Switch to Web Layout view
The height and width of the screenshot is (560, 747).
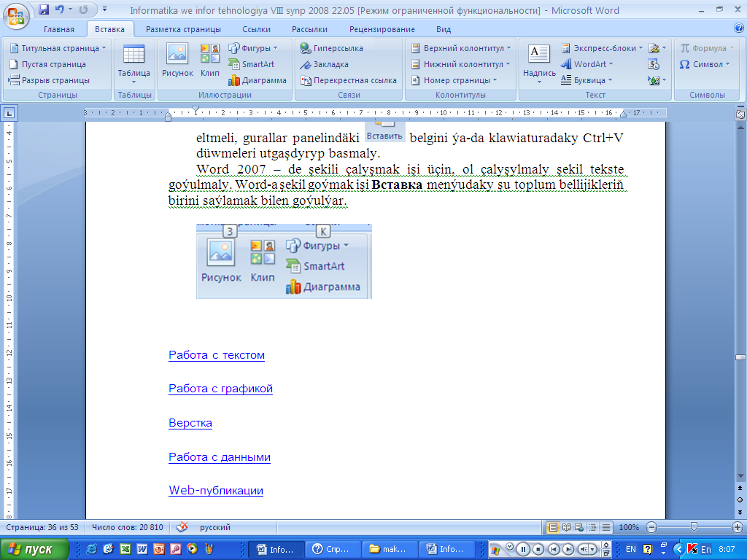point(579,527)
